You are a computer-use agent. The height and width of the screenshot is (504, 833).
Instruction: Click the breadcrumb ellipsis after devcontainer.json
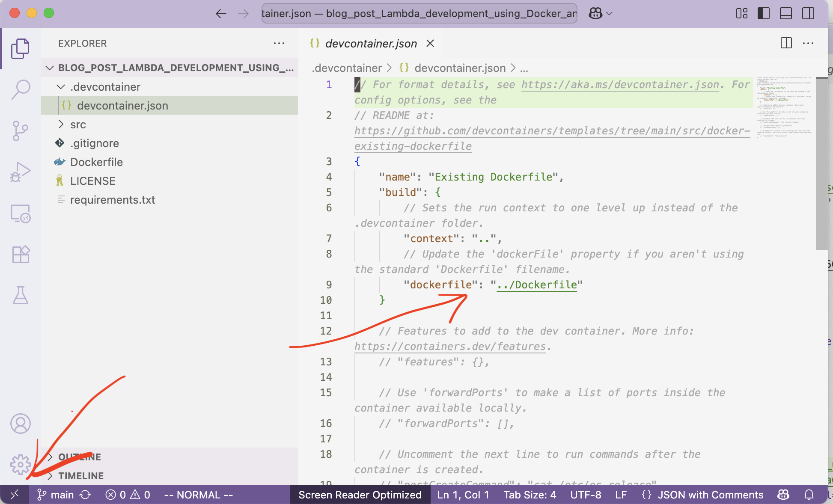point(524,68)
